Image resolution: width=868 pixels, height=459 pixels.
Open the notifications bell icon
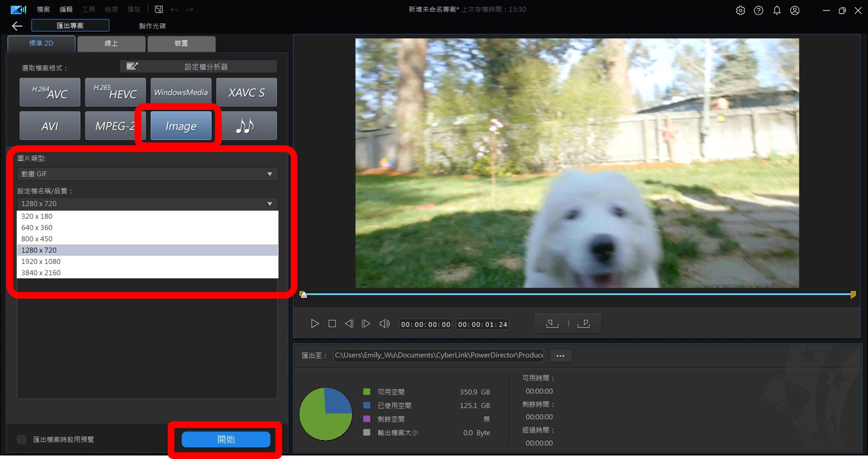777,11
